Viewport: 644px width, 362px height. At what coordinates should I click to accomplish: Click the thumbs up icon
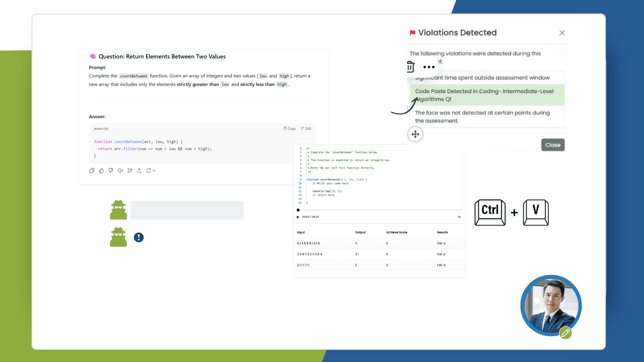point(101,171)
